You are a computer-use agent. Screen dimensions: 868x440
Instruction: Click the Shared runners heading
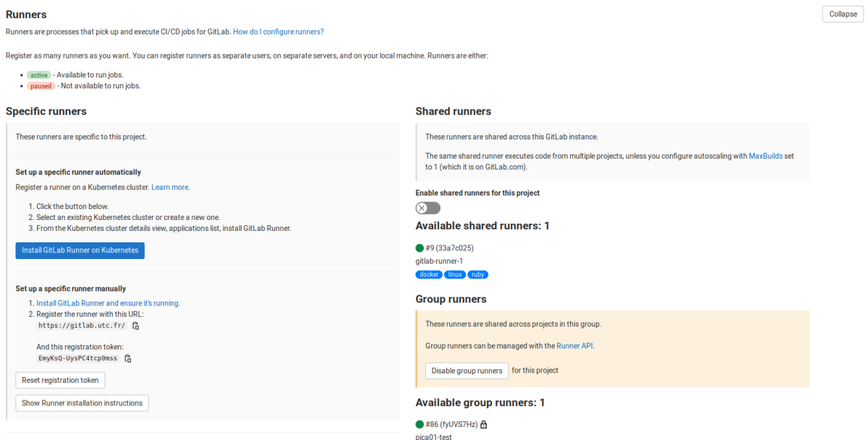click(454, 111)
